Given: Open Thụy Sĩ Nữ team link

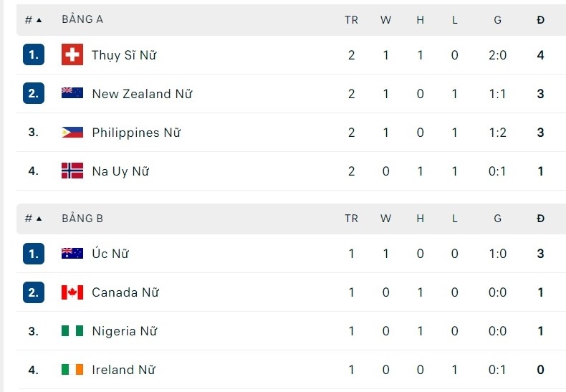Looking at the screenshot, I should tap(124, 55).
